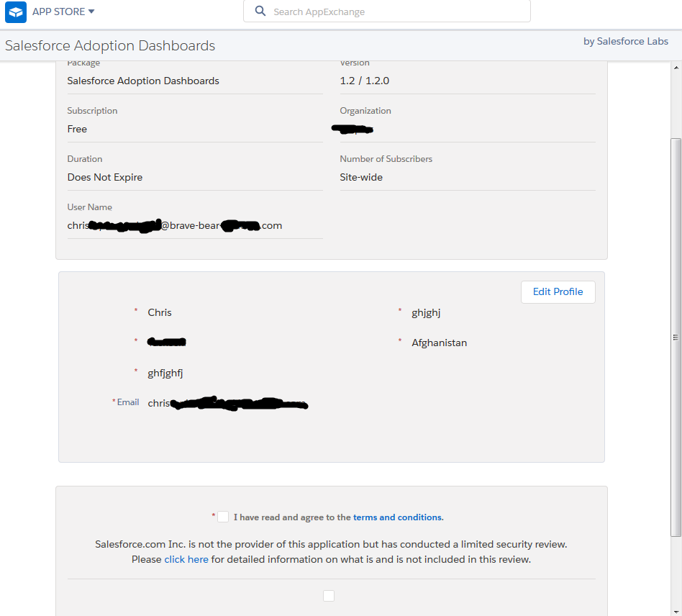This screenshot has height=616, width=682.
Task: Select the package name 'Salesforce Adoption Dashboards' value
Action: click(x=143, y=81)
